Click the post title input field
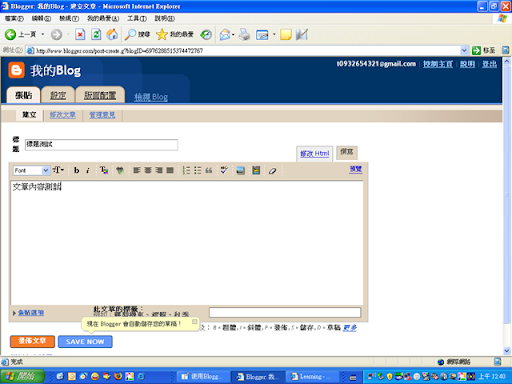 (101, 145)
